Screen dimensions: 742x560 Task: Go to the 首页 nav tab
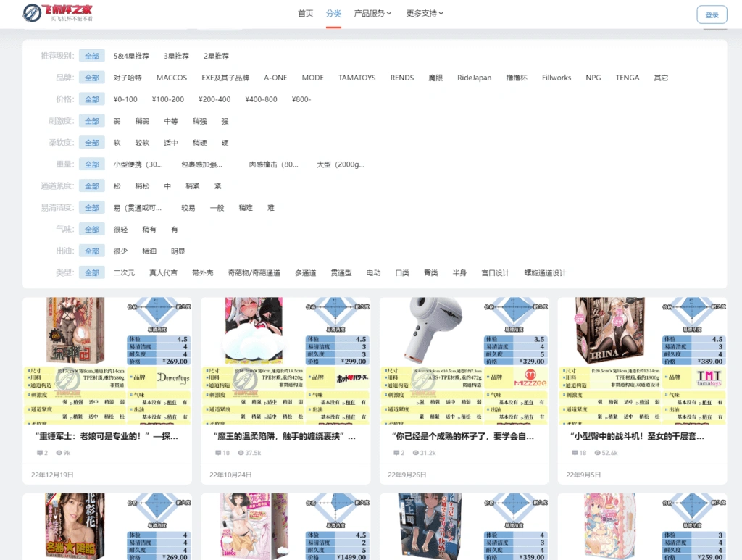305,13
